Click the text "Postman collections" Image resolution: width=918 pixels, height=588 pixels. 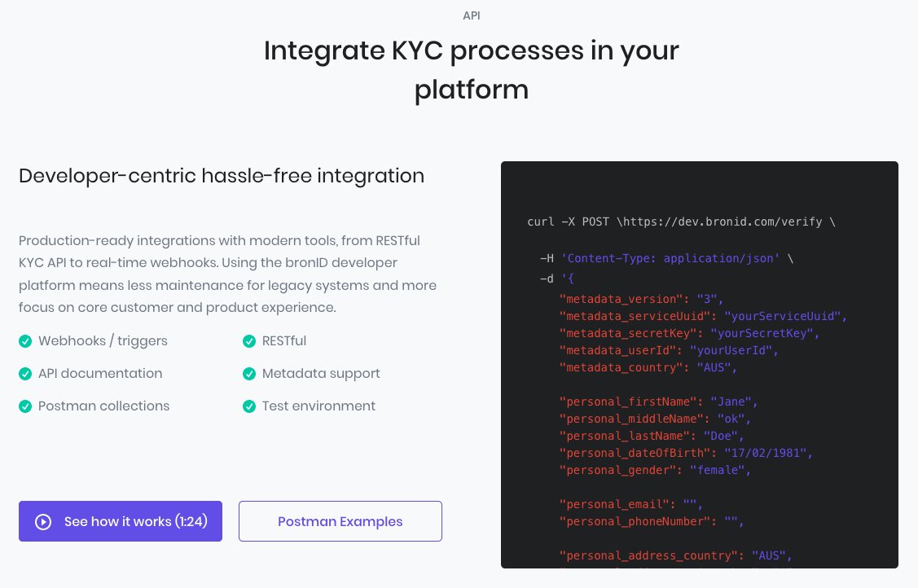point(103,406)
